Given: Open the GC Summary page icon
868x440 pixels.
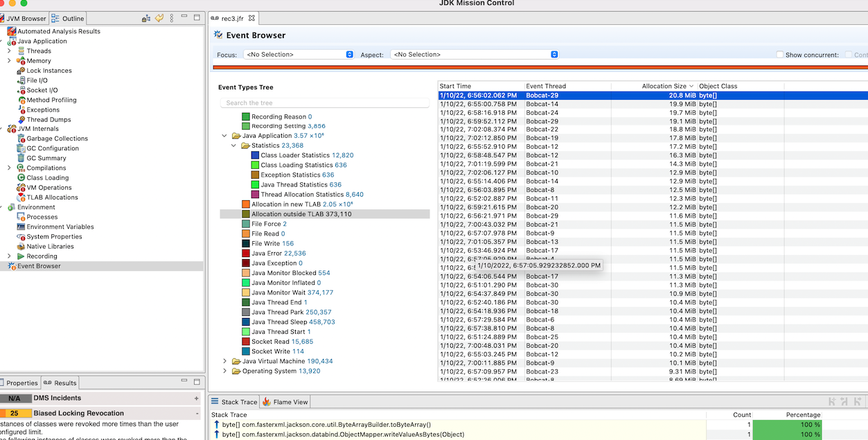Looking at the screenshot, I should 21,158.
